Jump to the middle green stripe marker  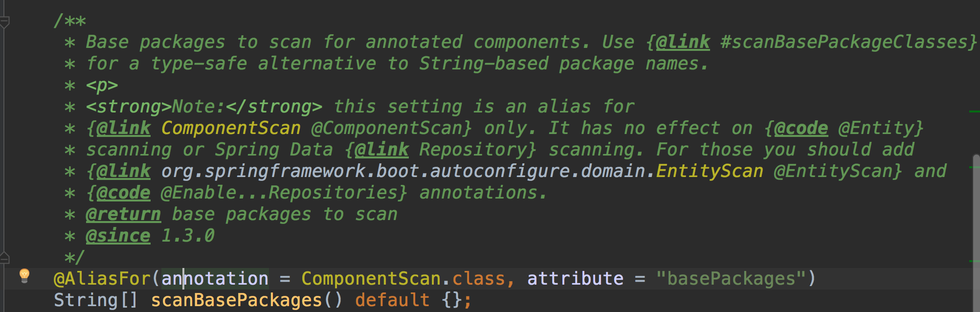974,167
